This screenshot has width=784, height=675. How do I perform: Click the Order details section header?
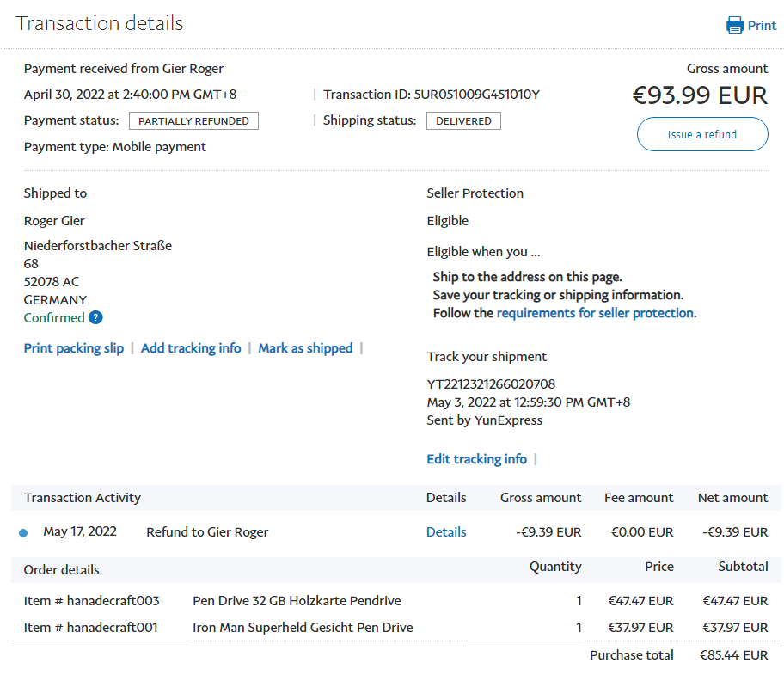[62, 570]
